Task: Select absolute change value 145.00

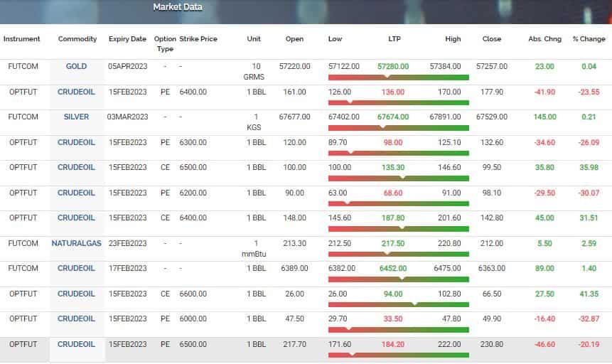Action: (545, 117)
